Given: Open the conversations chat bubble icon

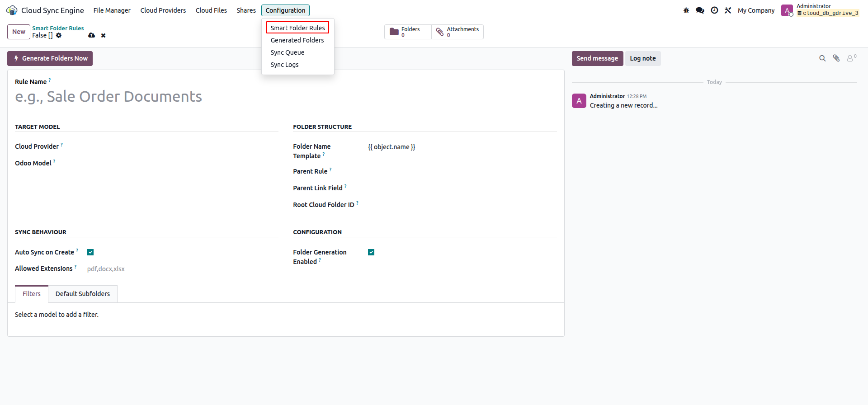Looking at the screenshot, I should [700, 10].
